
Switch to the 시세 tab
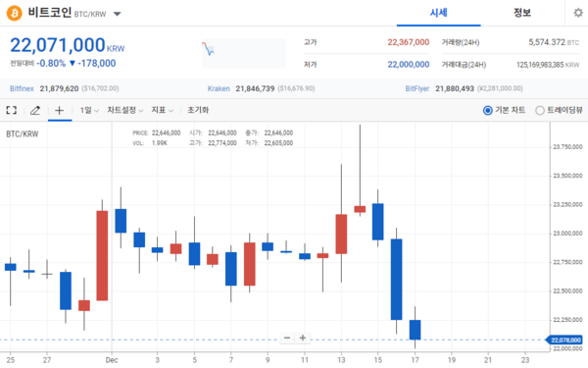tap(438, 13)
